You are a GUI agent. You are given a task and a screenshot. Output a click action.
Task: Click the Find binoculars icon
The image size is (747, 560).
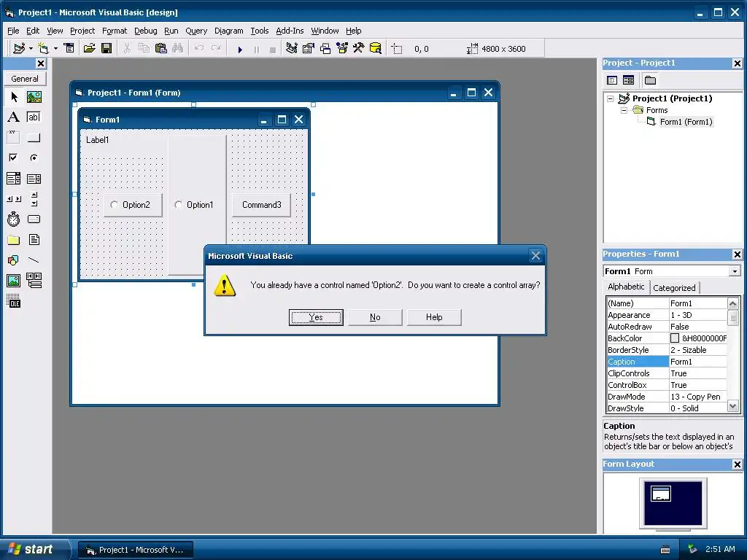(x=178, y=49)
